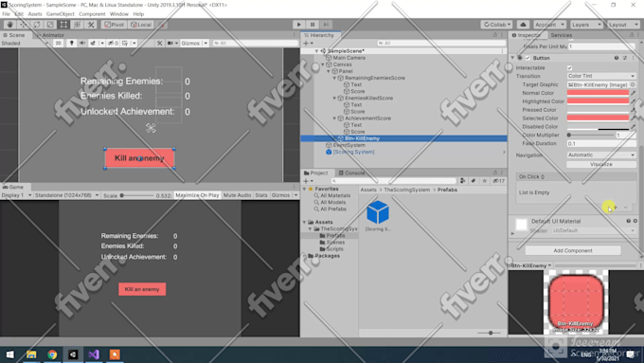The height and width of the screenshot is (363, 644).
Task: Toggle Stats in Game view
Action: coord(260,195)
